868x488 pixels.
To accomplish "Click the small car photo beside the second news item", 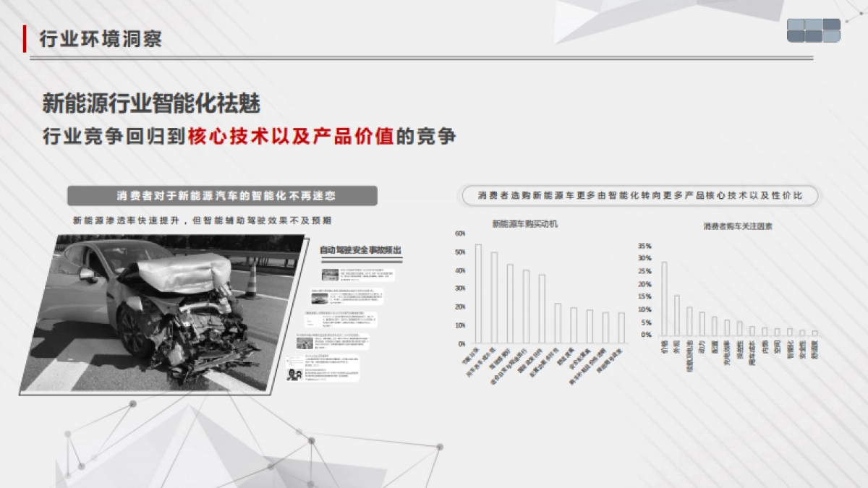I will pyautogui.click(x=320, y=298).
